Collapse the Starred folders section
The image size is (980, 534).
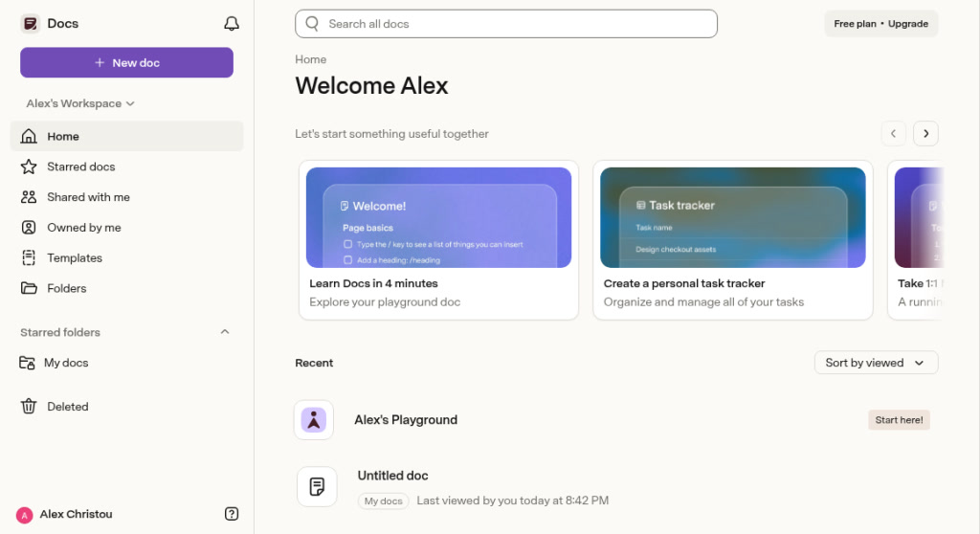pyautogui.click(x=225, y=332)
